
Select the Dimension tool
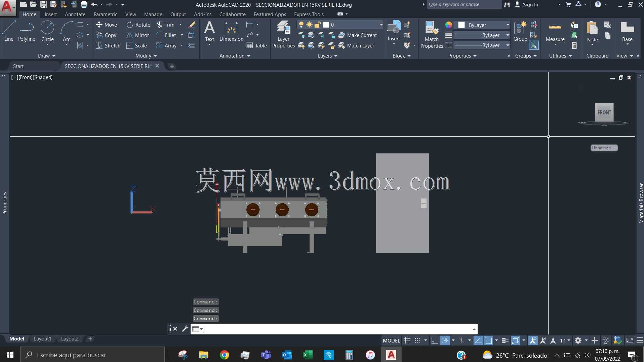click(x=231, y=31)
